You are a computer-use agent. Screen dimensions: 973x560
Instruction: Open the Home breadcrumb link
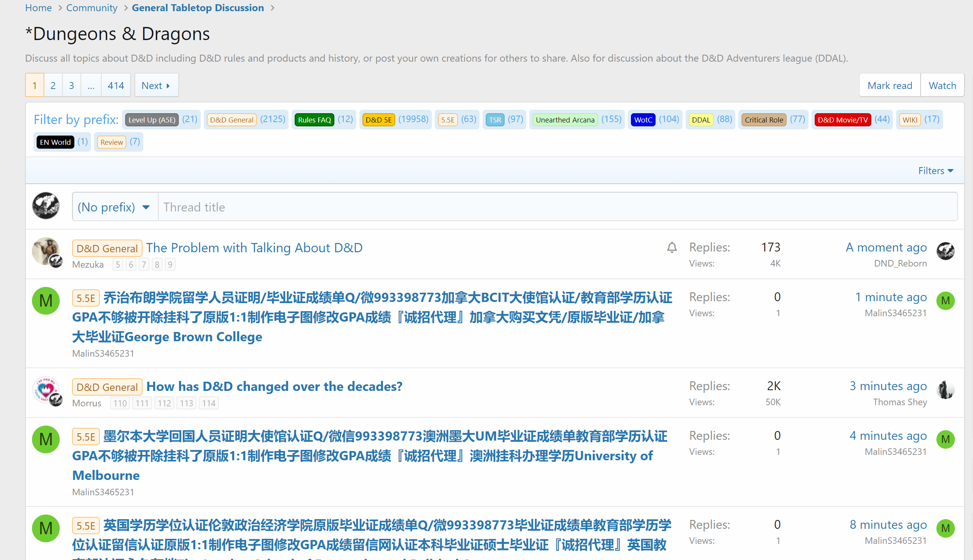tap(38, 8)
